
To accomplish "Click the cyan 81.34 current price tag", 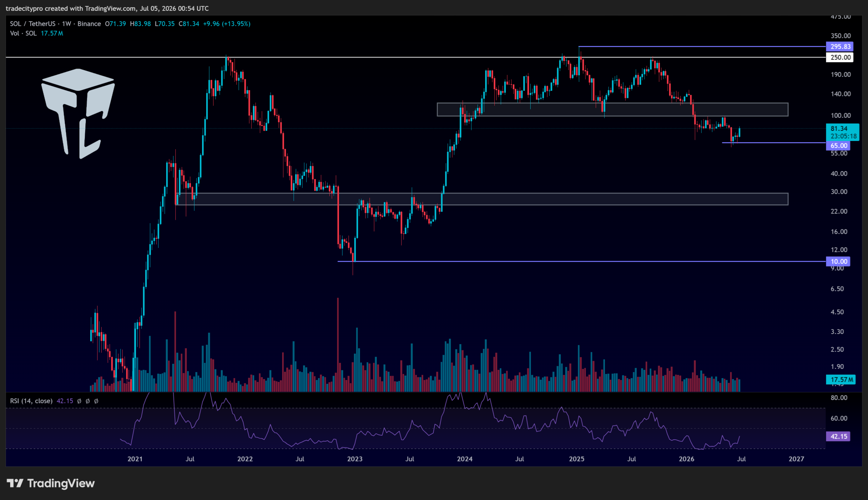I will coord(839,128).
